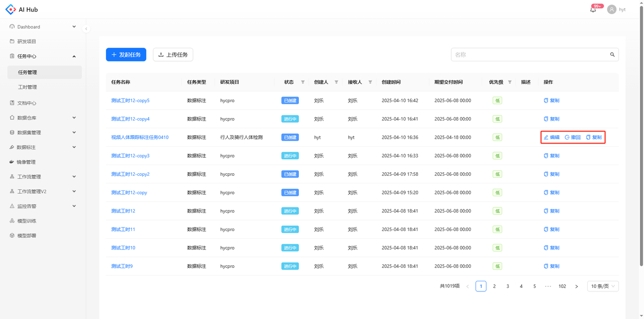Go to previous page with left arrow
Screen dimensions: 644x319
[x=467, y=286]
